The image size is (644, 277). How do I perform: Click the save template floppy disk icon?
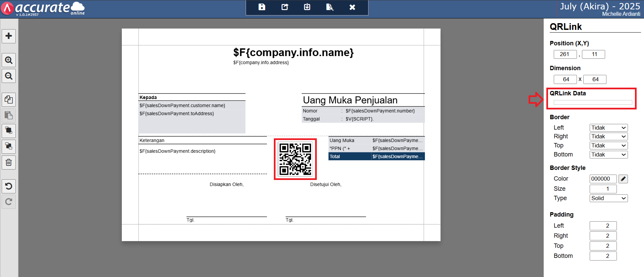(262, 7)
